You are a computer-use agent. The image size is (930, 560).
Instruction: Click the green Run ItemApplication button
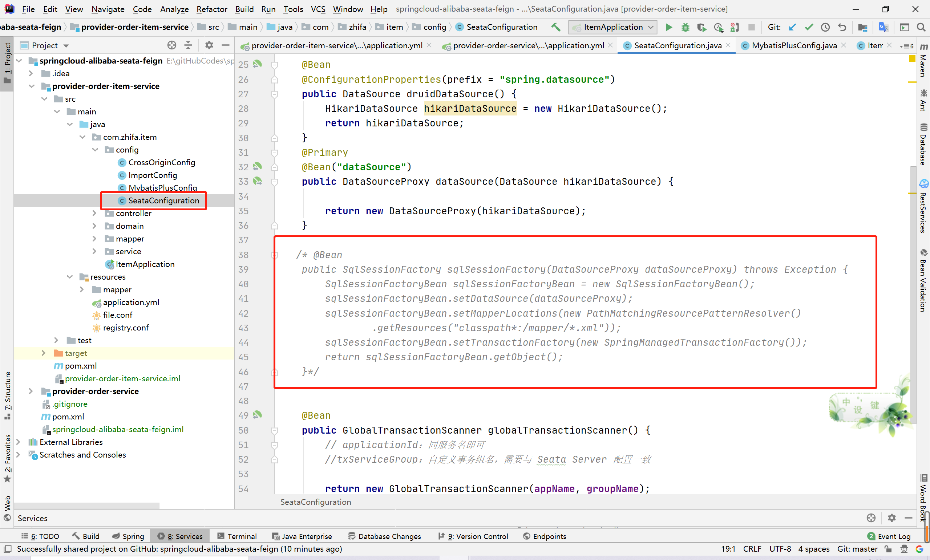click(x=668, y=27)
